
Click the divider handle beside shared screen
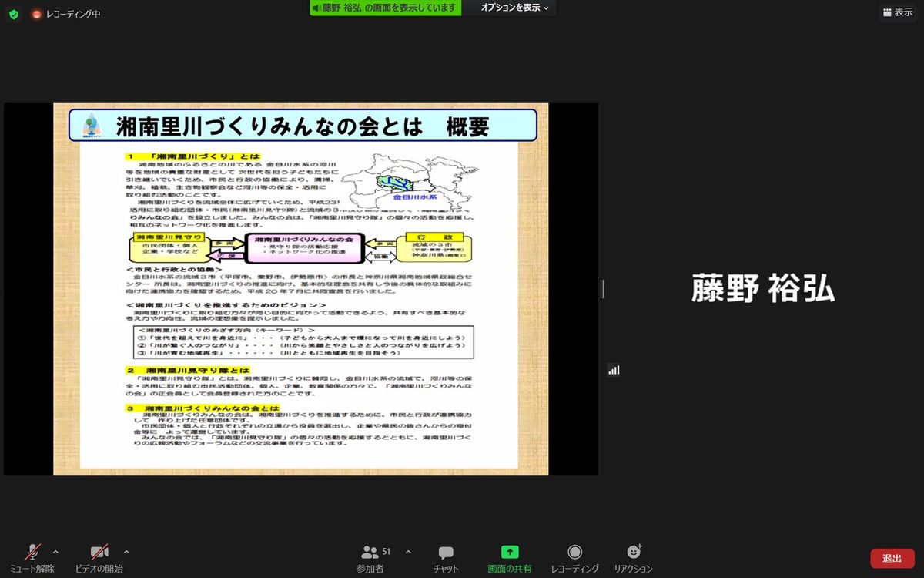pyautogui.click(x=601, y=289)
